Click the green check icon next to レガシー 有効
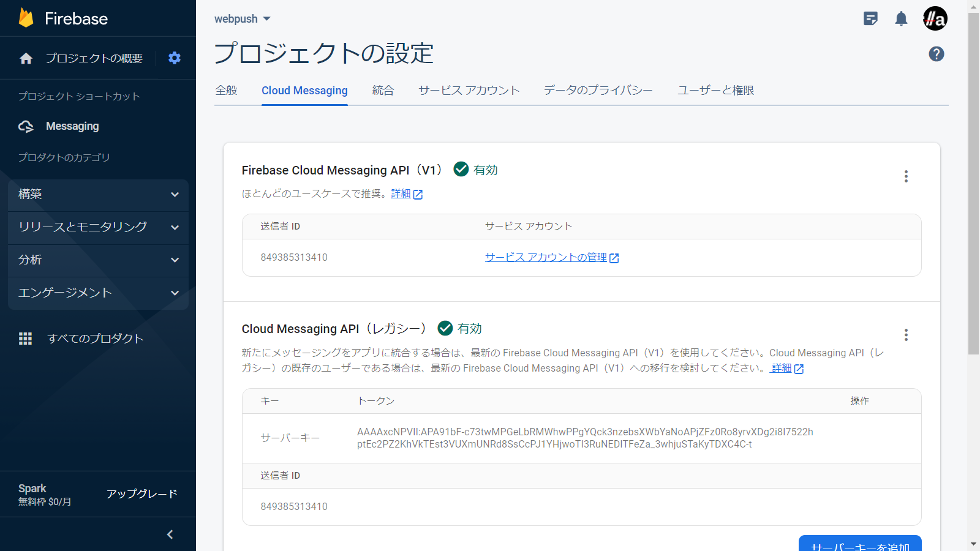 tap(445, 328)
